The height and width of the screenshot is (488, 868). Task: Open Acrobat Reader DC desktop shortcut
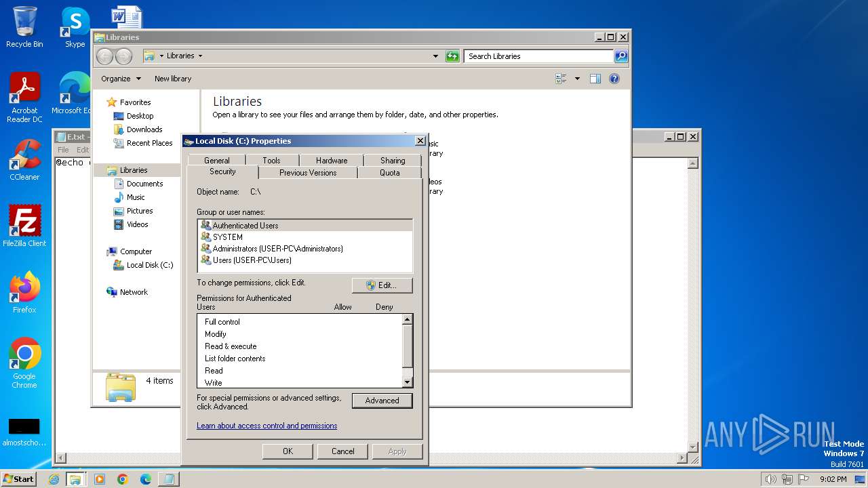pyautogui.click(x=24, y=97)
